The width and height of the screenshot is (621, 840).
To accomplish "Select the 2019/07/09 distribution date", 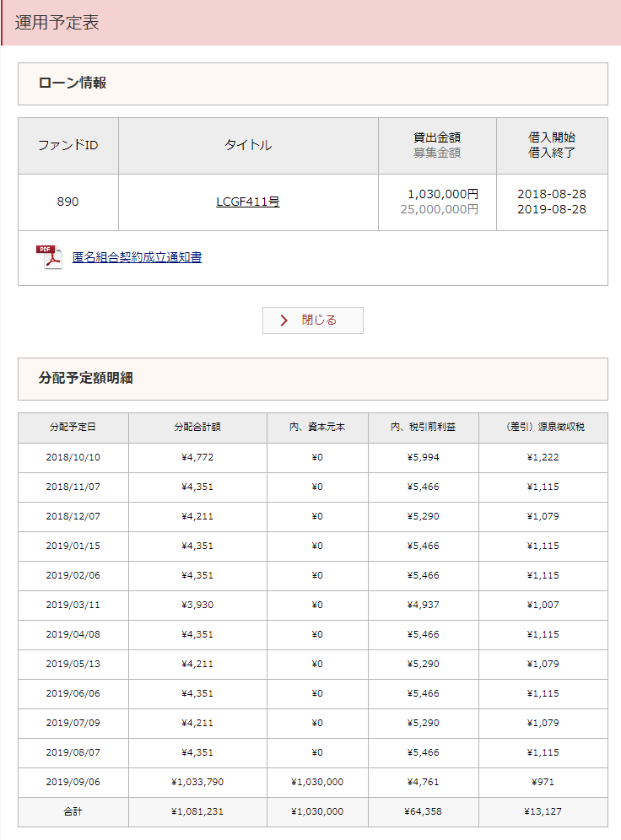I will pos(73,723).
